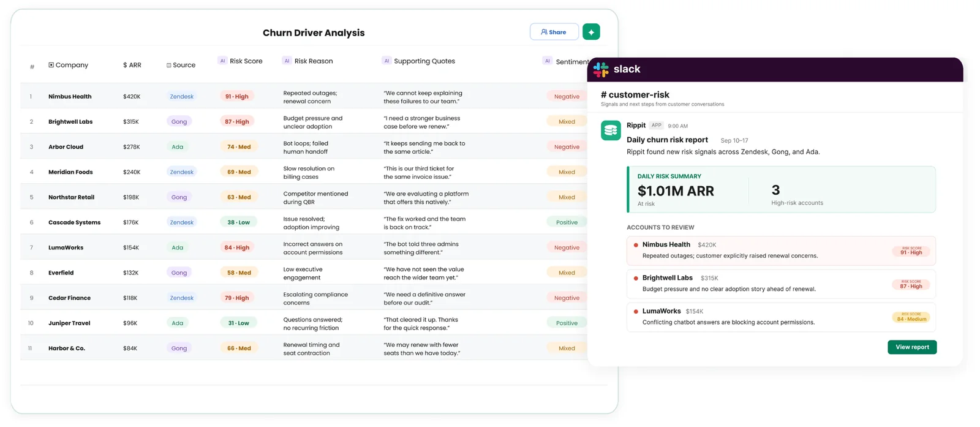Click the Renewal timing and seat contraction cell
980x427 pixels.
311,349
